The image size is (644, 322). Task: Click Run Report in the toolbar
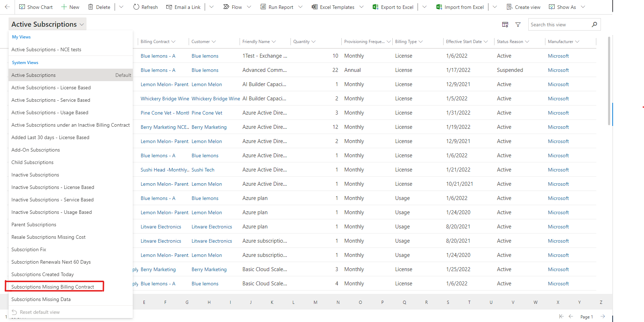[x=277, y=7]
